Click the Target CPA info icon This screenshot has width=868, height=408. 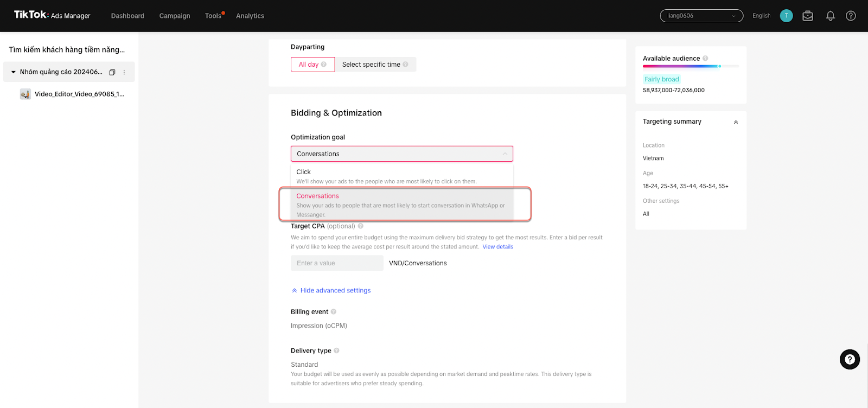361,226
